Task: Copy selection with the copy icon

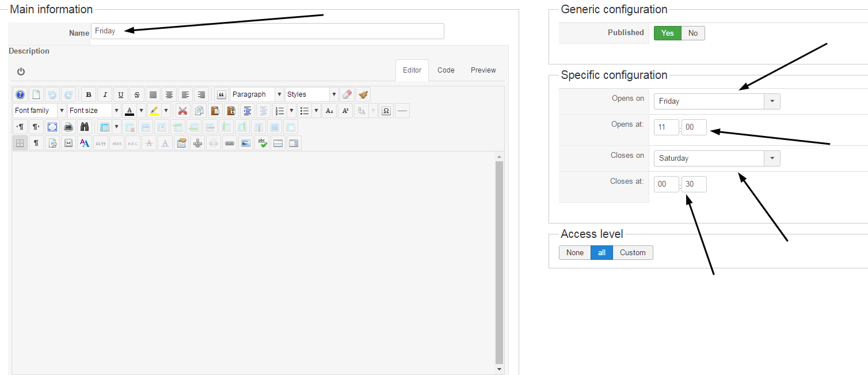Action: pyautogui.click(x=199, y=111)
